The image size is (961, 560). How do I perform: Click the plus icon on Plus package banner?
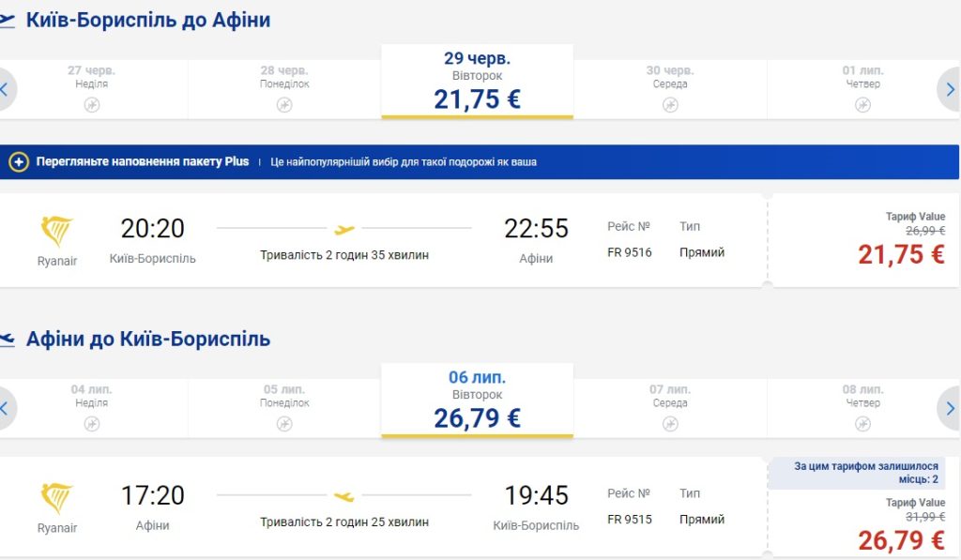click(19, 162)
